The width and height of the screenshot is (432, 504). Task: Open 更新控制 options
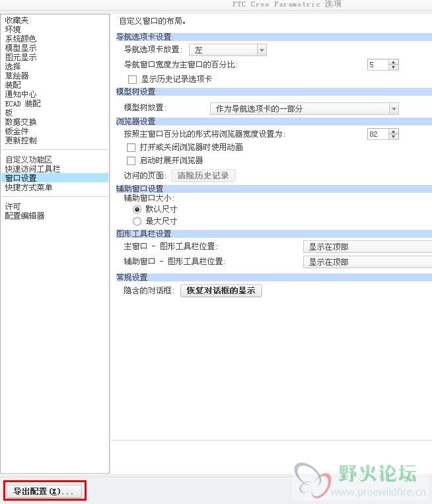click(x=20, y=141)
